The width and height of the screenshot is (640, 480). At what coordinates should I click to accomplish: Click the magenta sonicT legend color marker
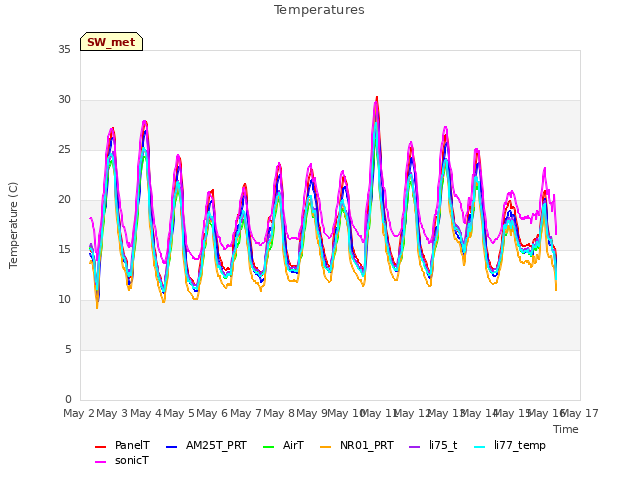tap(100, 462)
